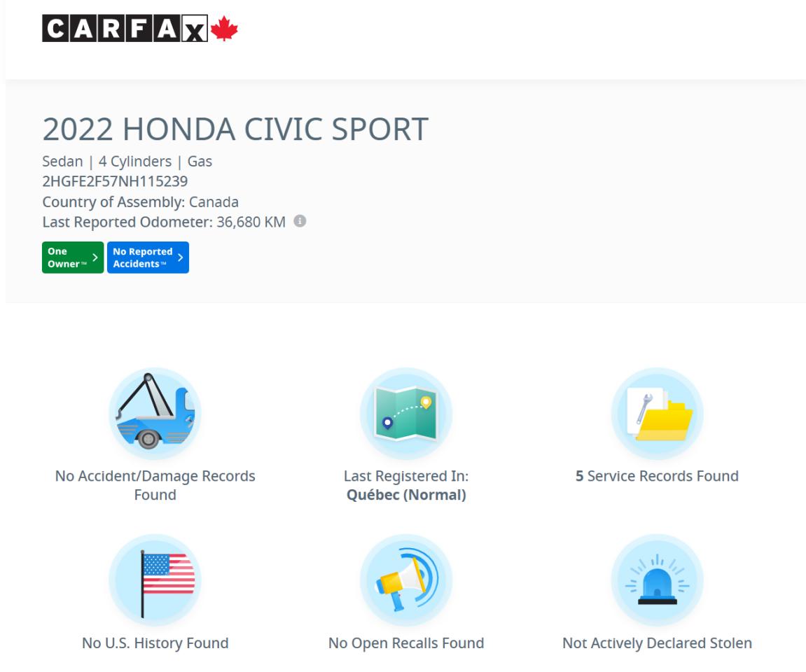806x672 pixels.
Task: Click the tow truck accident icon
Action: click(x=155, y=413)
